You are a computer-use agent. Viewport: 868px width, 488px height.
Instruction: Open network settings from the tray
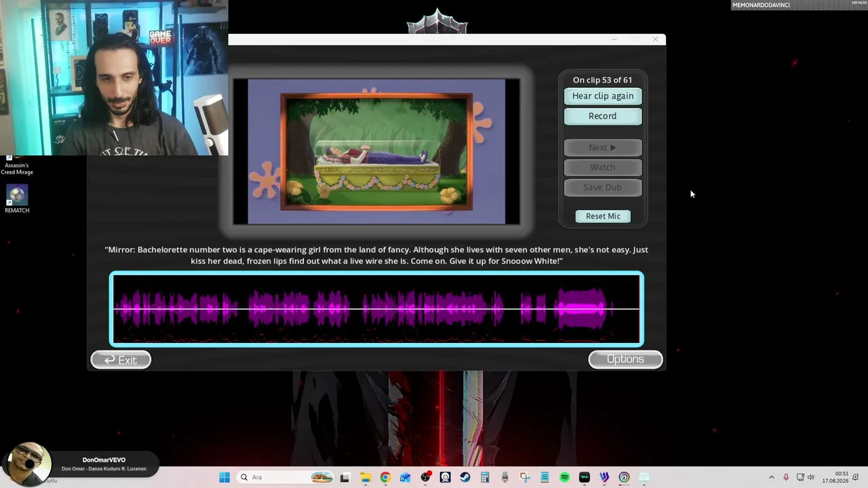pos(800,477)
